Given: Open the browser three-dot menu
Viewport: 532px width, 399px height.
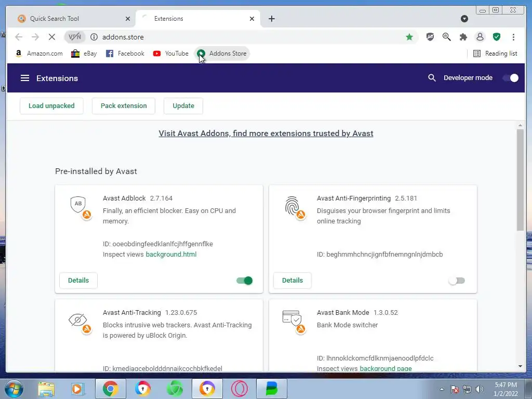Looking at the screenshot, I should [x=513, y=37].
